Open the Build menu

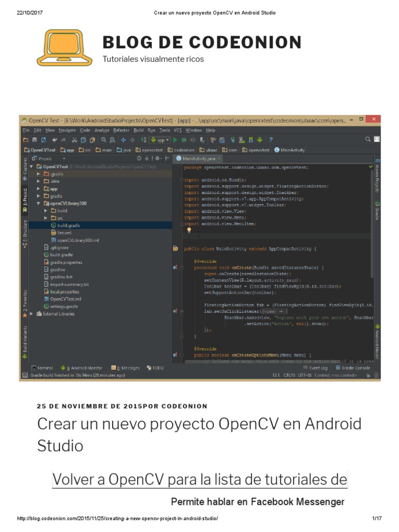coord(138,130)
